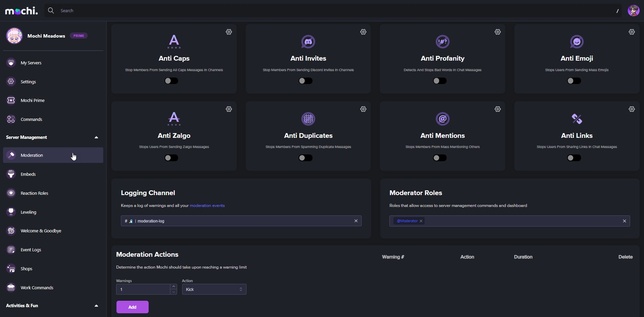Open Anti Mentions settings gear
Image resolution: width=644 pixels, height=317 pixels.
pos(498,109)
